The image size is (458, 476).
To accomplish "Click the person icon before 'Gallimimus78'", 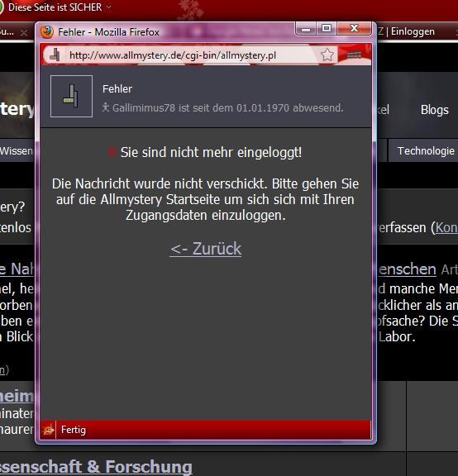I will tap(105, 107).
